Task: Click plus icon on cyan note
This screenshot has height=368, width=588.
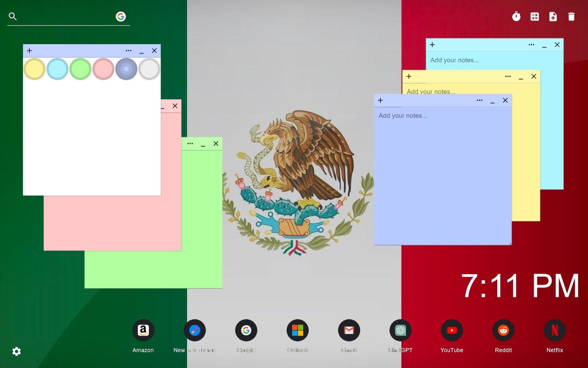Action: [x=432, y=45]
